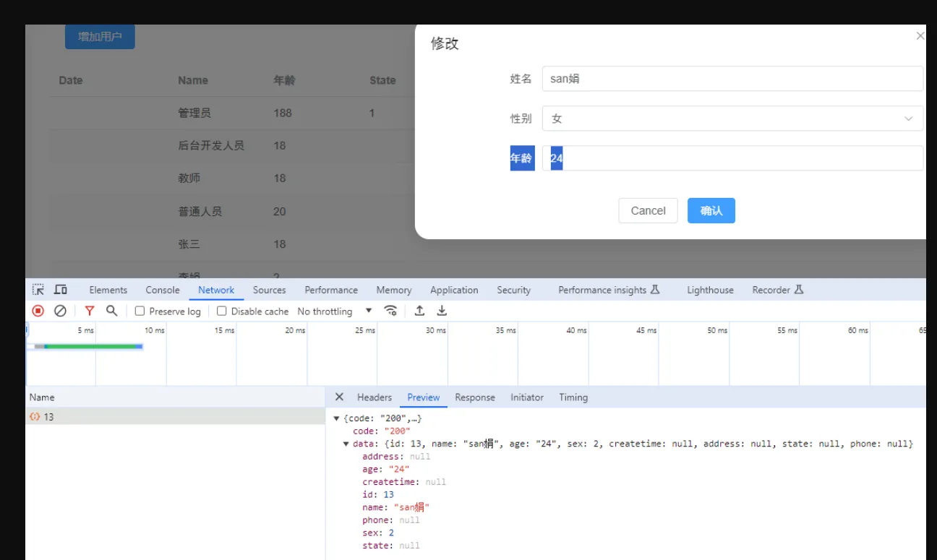Open network search magnifier icon
The image size is (937, 560).
pyautogui.click(x=112, y=311)
